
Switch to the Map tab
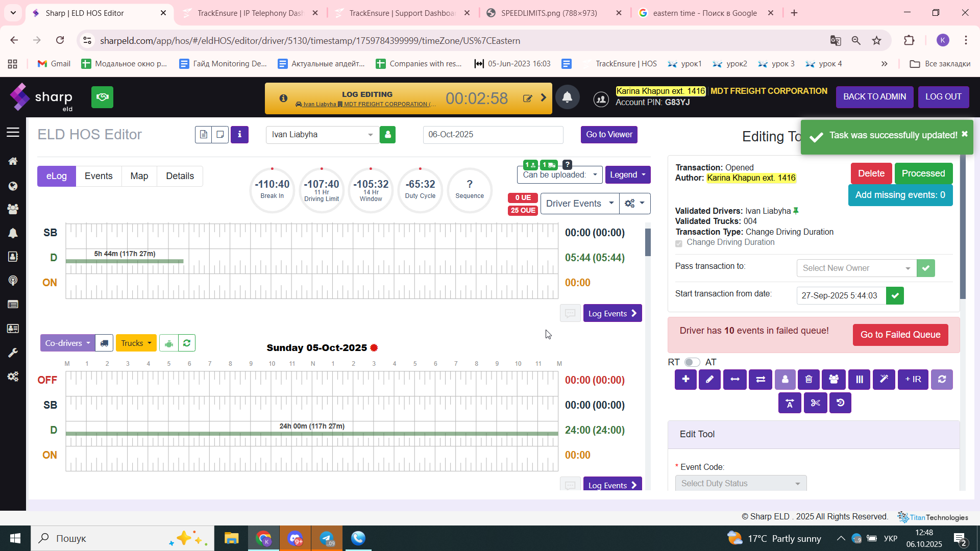click(139, 176)
